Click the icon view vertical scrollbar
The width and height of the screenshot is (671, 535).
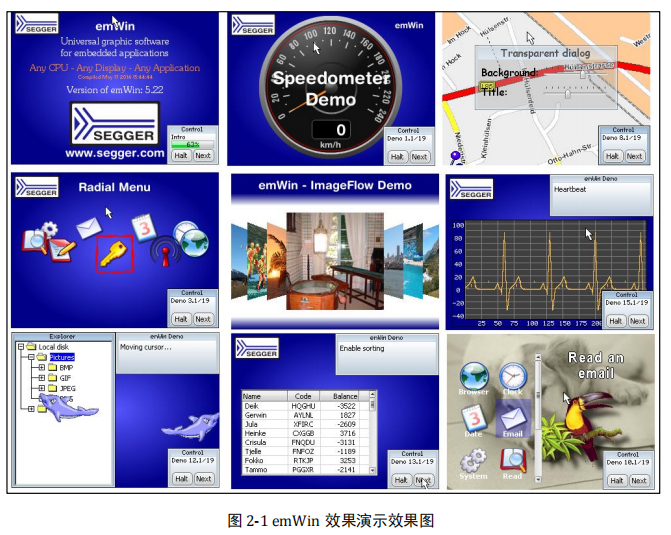pyautogui.click(x=538, y=418)
